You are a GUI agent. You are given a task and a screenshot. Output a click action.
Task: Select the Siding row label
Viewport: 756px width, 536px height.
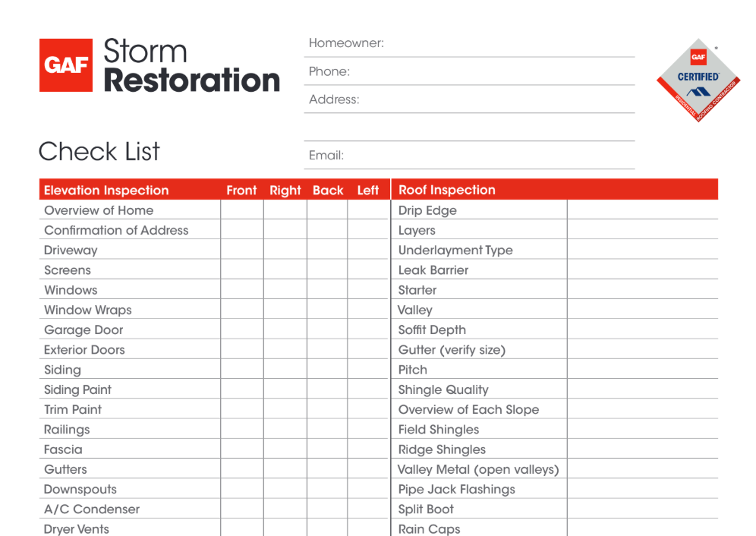(63, 370)
